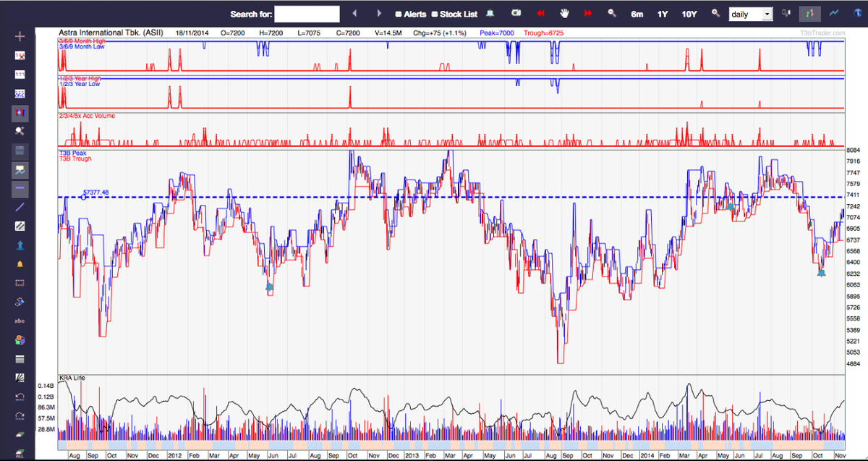Select the dotted rectangle selection tool
Screen dimensions: 868x461
(20, 283)
